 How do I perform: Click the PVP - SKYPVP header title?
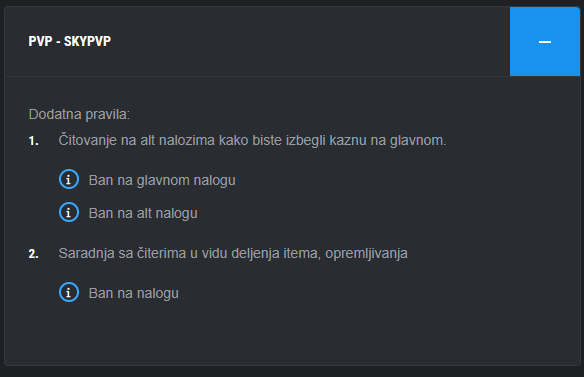tap(70, 41)
